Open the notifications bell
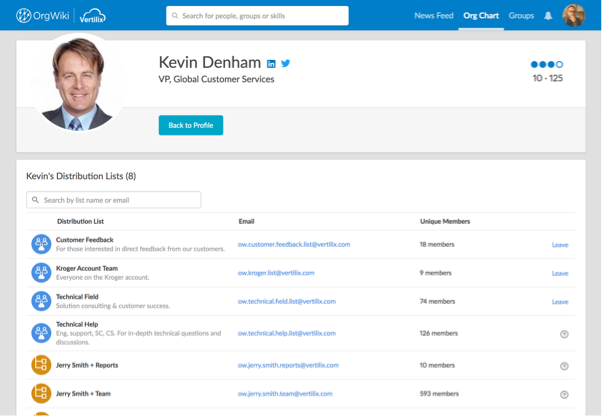Viewport: 602px width, 416px height. pyautogui.click(x=548, y=16)
